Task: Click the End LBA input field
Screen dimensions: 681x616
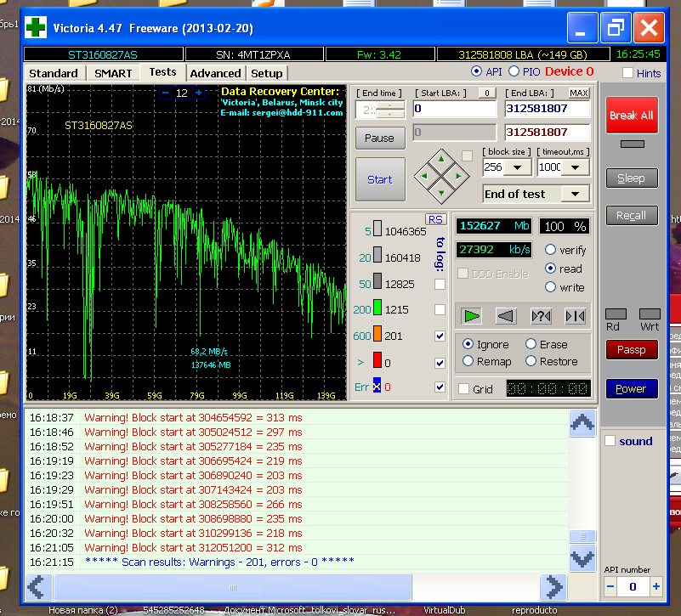Action: click(548, 109)
